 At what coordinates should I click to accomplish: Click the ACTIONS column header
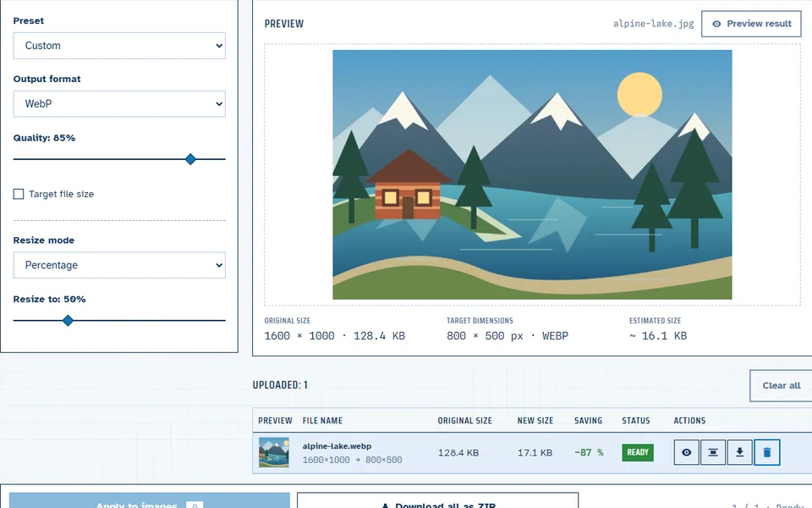tap(689, 421)
